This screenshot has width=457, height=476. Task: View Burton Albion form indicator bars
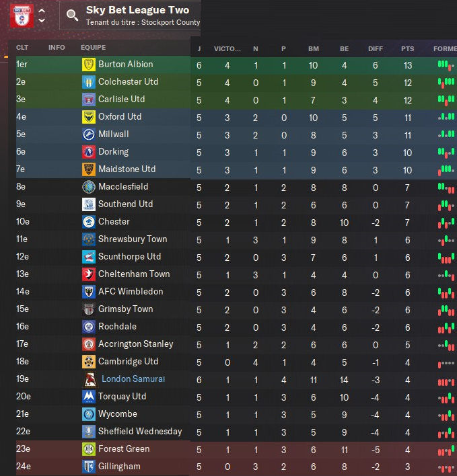point(442,65)
